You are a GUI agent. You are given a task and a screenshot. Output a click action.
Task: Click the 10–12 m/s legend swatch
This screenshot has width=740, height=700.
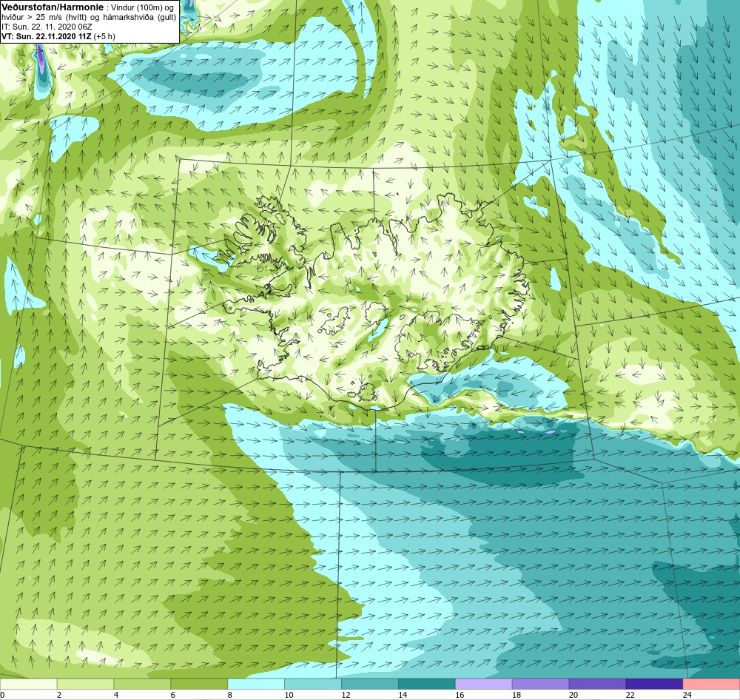[313, 684]
